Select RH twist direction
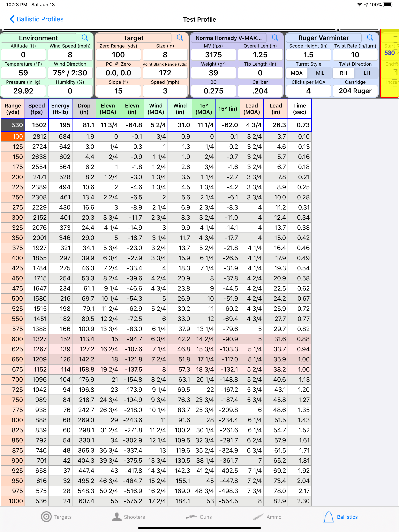Image resolution: width=399 pixels, height=532 pixels. click(343, 73)
